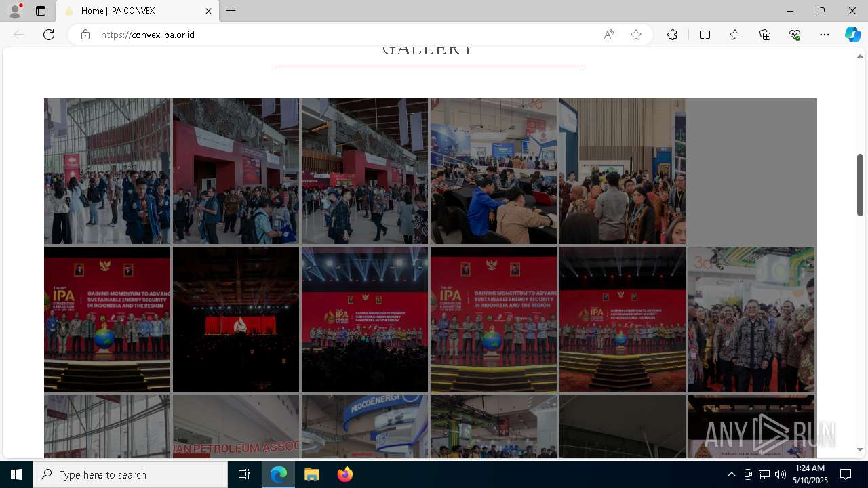Image resolution: width=868 pixels, height=488 pixels.
Task: Open a new tab with plus icon
Action: tap(231, 11)
